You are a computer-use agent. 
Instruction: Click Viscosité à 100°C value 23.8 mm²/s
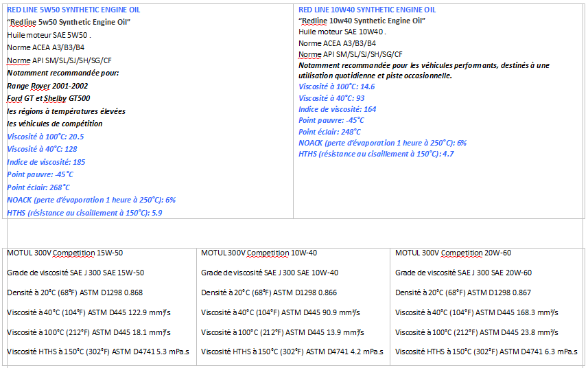(x=477, y=332)
